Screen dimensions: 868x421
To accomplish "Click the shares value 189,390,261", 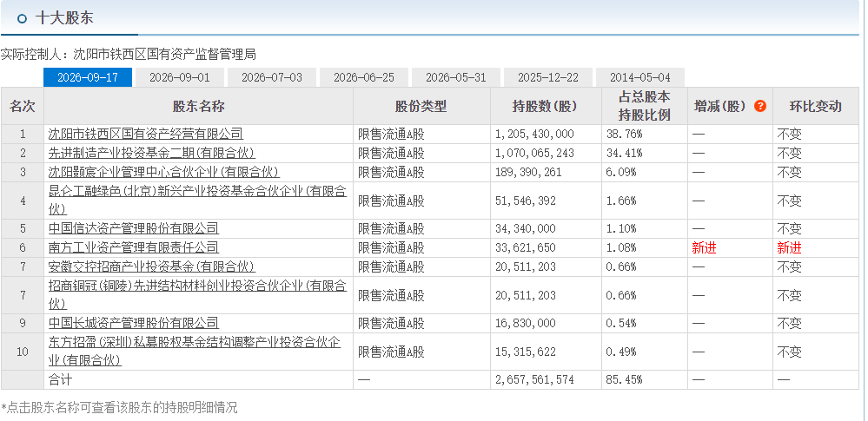I will coord(528,172).
